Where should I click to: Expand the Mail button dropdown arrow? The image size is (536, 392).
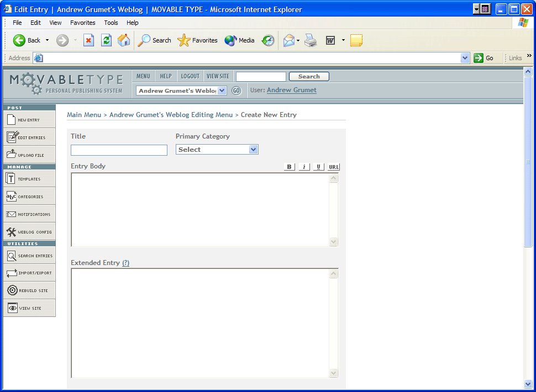[298, 40]
